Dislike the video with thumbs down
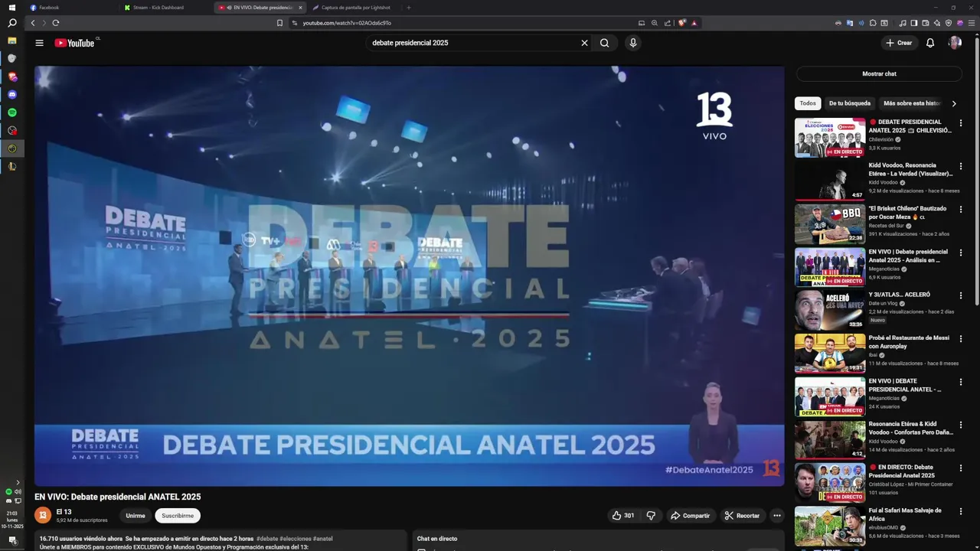 point(651,516)
